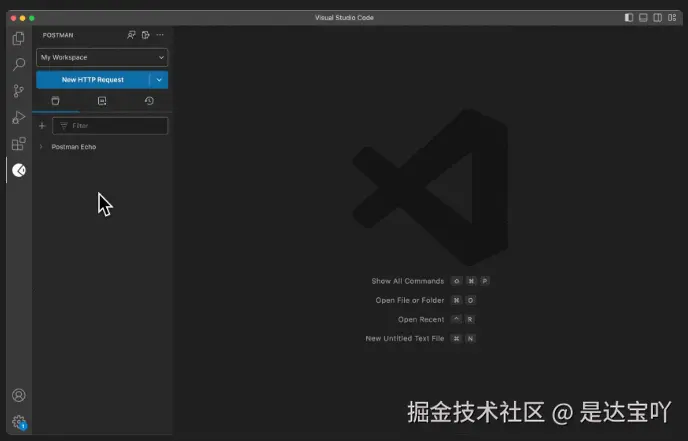Image resolution: width=688 pixels, height=441 pixels.
Task: Open the Run and Debug view
Action: point(18,117)
